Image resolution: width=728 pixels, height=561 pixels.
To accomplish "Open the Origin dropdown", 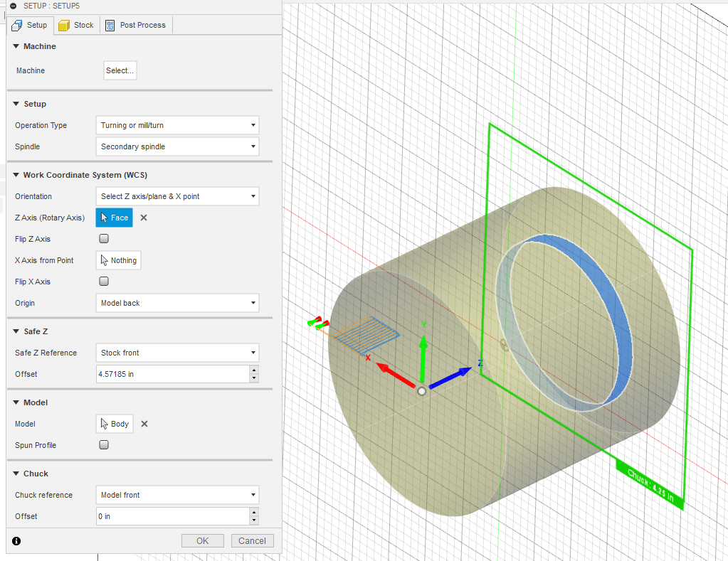I will click(x=177, y=303).
